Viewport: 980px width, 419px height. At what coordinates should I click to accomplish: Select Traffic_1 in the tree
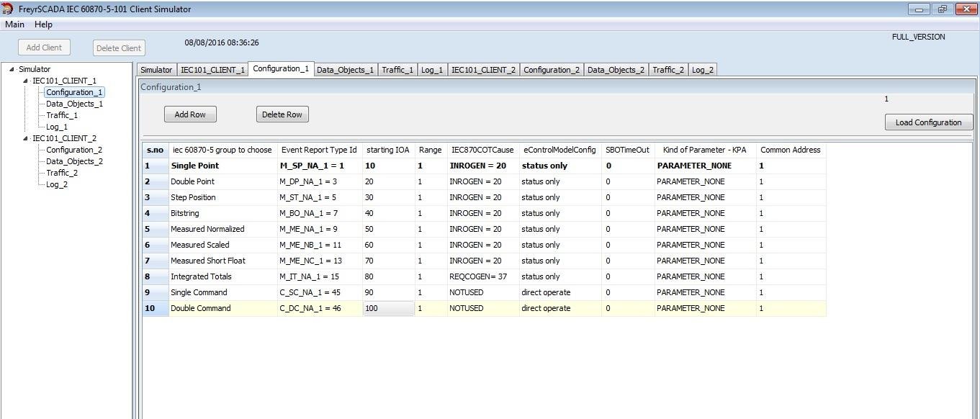62,115
